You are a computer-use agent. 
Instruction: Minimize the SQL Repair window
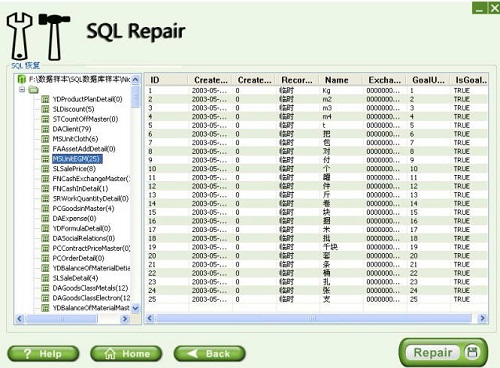point(479,8)
